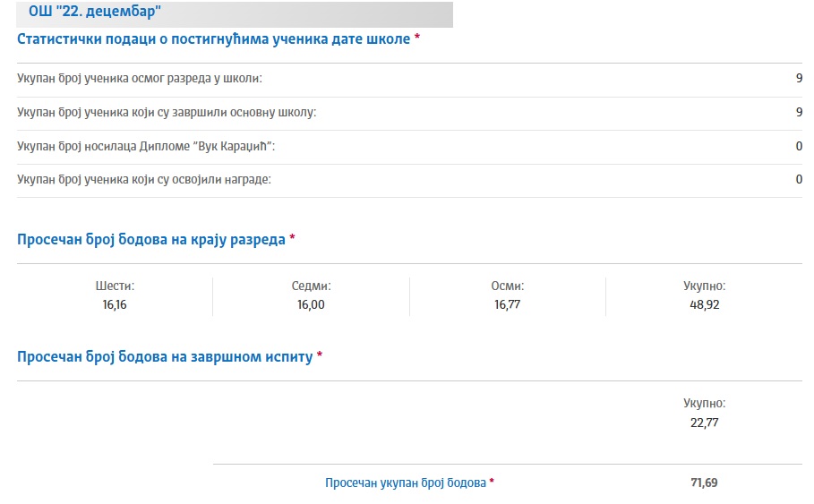Click the Укупно value 48,92

pos(705,304)
